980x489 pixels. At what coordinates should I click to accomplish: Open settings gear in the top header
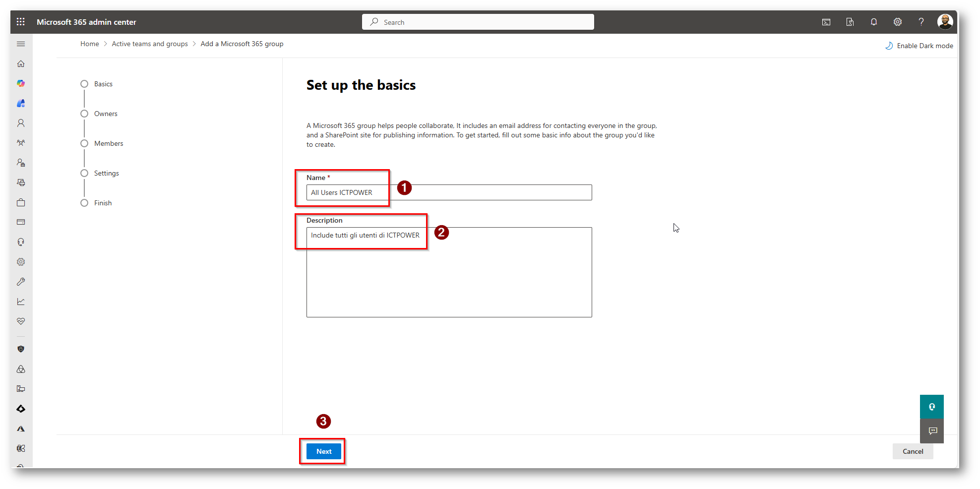[x=898, y=22]
